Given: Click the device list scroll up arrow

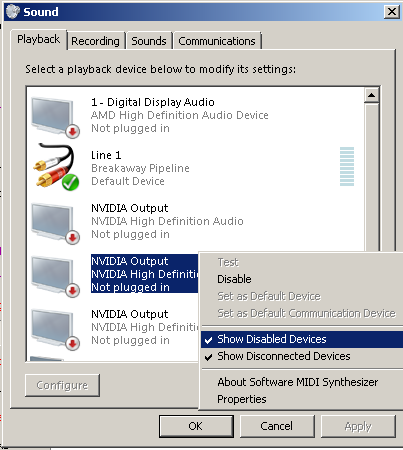Looking at the screenshot, I should (371, 96).
